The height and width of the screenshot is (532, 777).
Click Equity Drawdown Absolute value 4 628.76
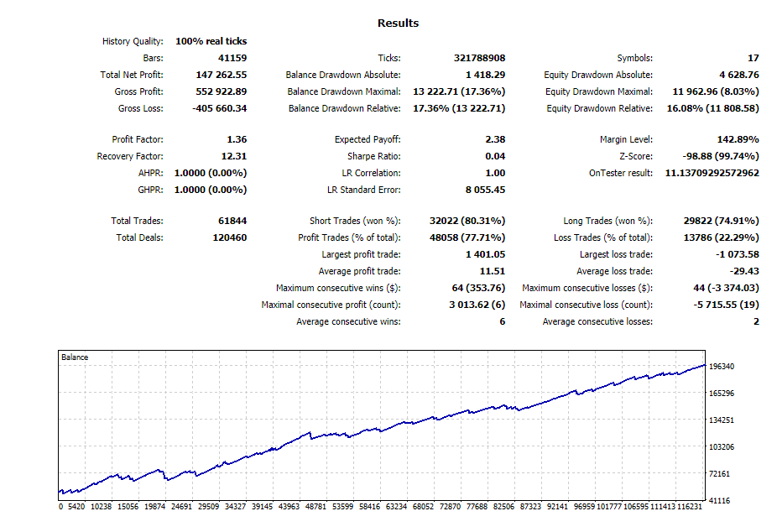(x=739, y=75)
